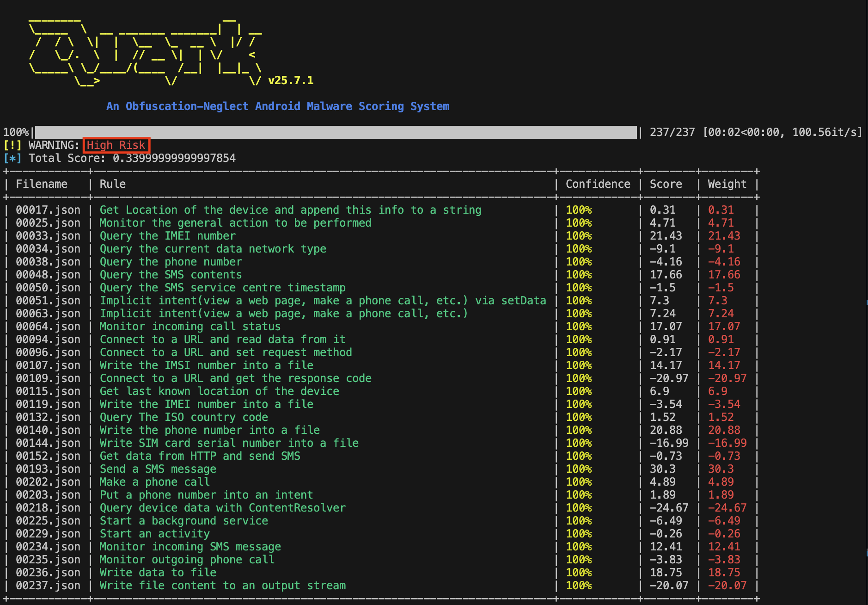Click rule 'Connect to a URL and read data from it'
This screenshot has width=868, height=605.
click(223, 340)
